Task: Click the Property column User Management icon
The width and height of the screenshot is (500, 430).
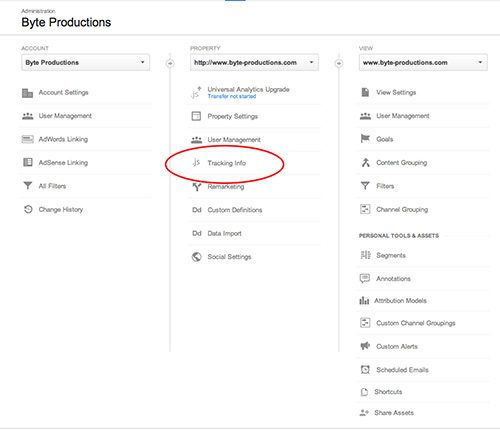Action: click(x=196, y=140)
